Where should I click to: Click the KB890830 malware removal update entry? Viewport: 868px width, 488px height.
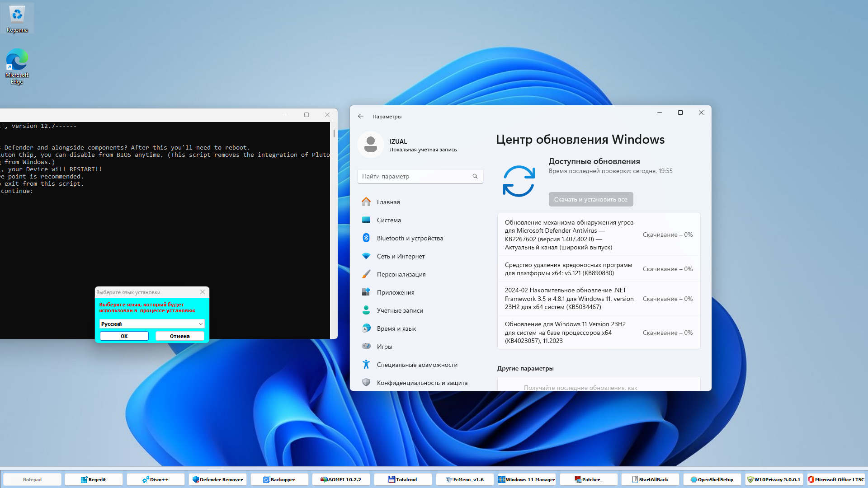[x=599, y=269]
